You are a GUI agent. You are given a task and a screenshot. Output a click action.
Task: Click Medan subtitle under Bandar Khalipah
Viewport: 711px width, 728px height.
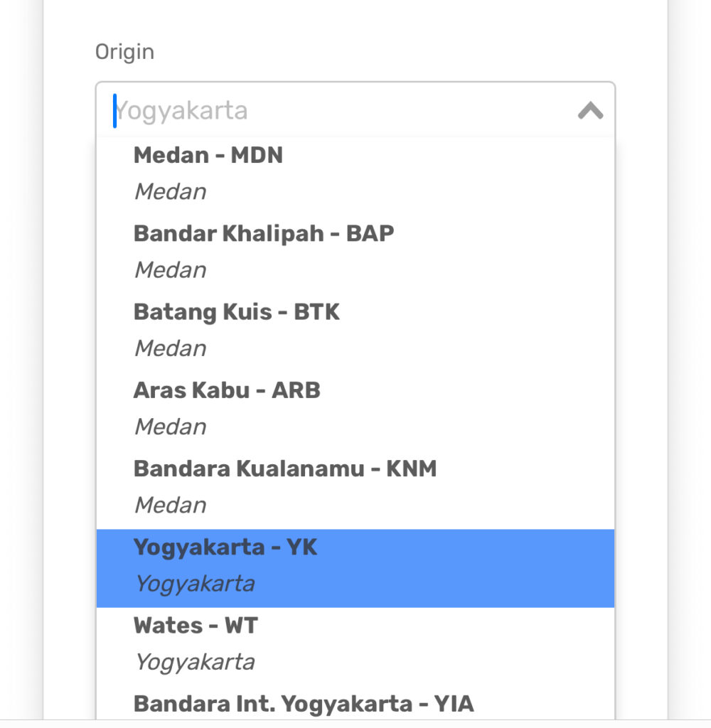(171, 270)
